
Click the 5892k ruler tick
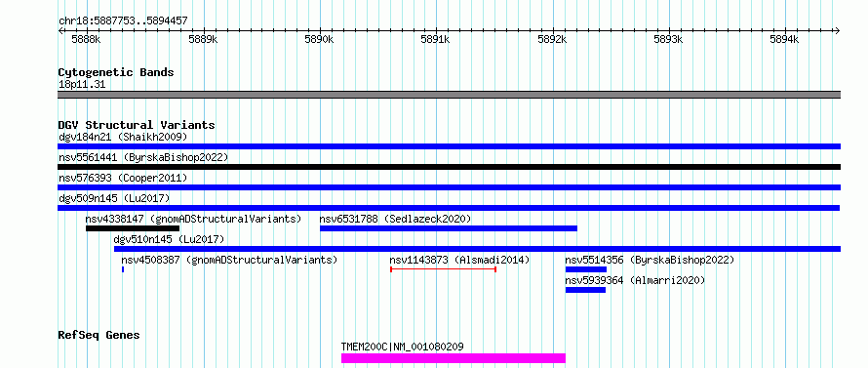[552, 39]
